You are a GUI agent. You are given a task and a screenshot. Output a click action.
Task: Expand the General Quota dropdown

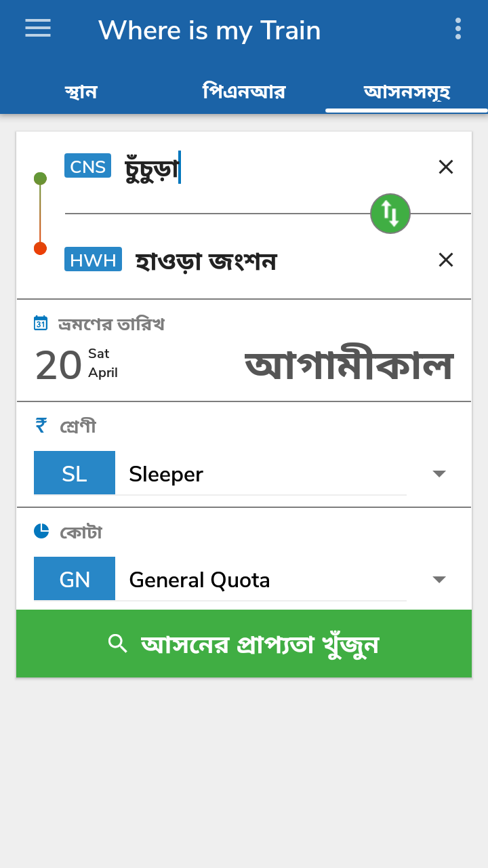(x=439, y=579)
